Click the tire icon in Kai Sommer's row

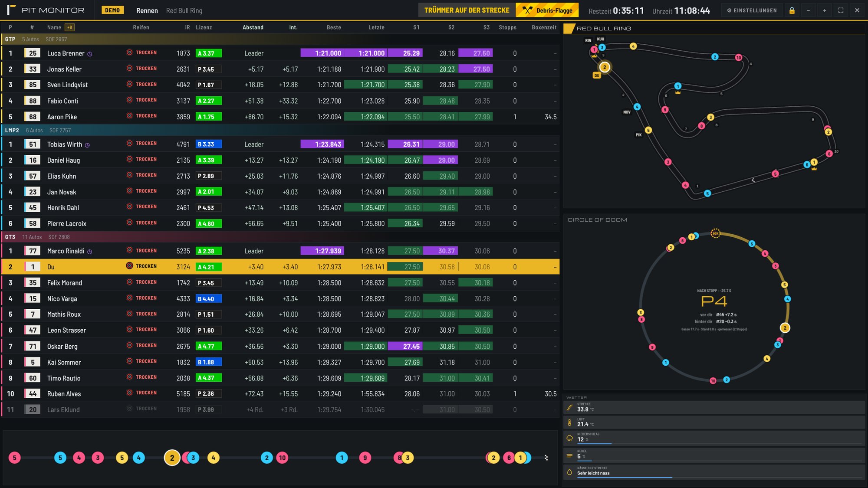[x=129, y=361]
